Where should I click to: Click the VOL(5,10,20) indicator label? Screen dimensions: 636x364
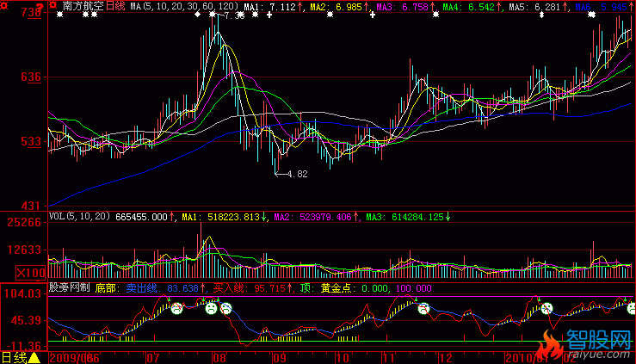click(79, 217)
